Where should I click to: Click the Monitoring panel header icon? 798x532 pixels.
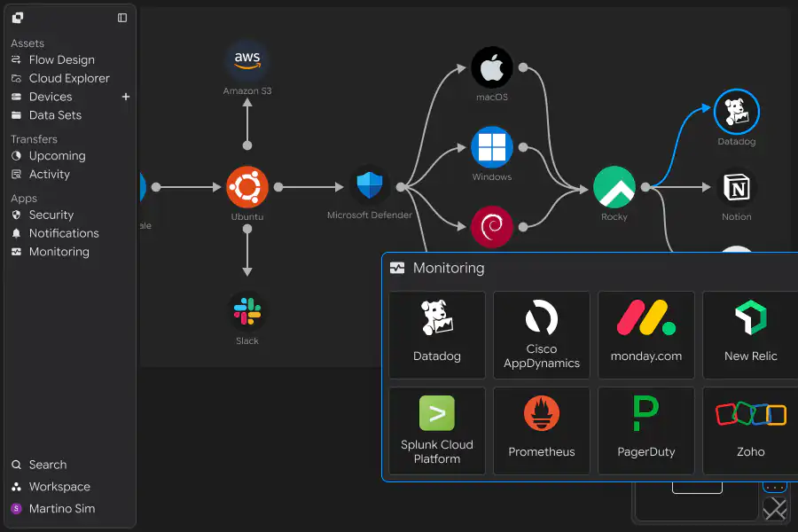coord(397,268)
